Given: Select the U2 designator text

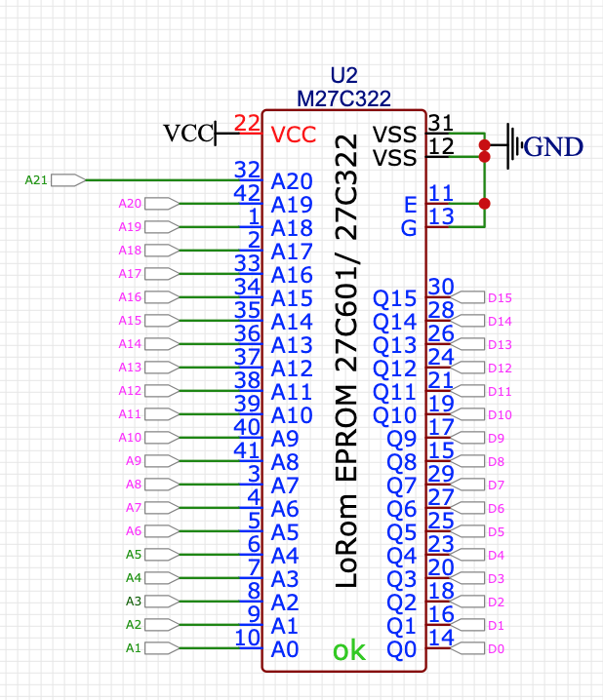Looking at the screenshot, I should 343,75.
